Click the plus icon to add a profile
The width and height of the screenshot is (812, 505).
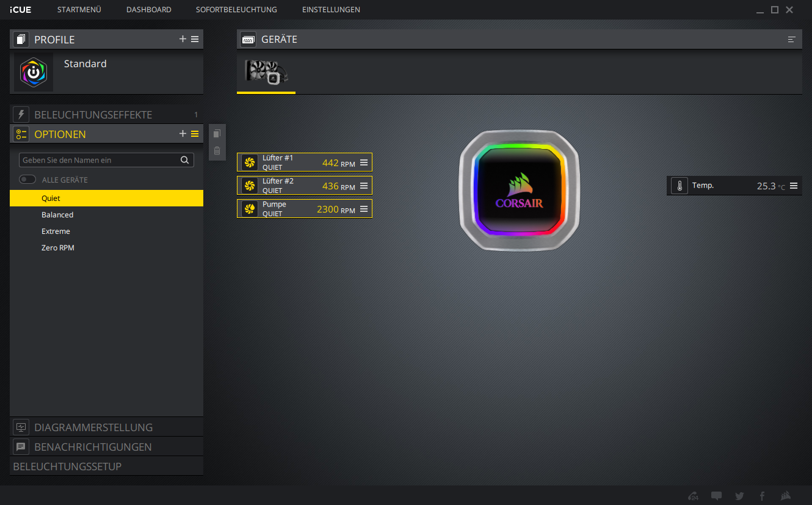point(183,39)
